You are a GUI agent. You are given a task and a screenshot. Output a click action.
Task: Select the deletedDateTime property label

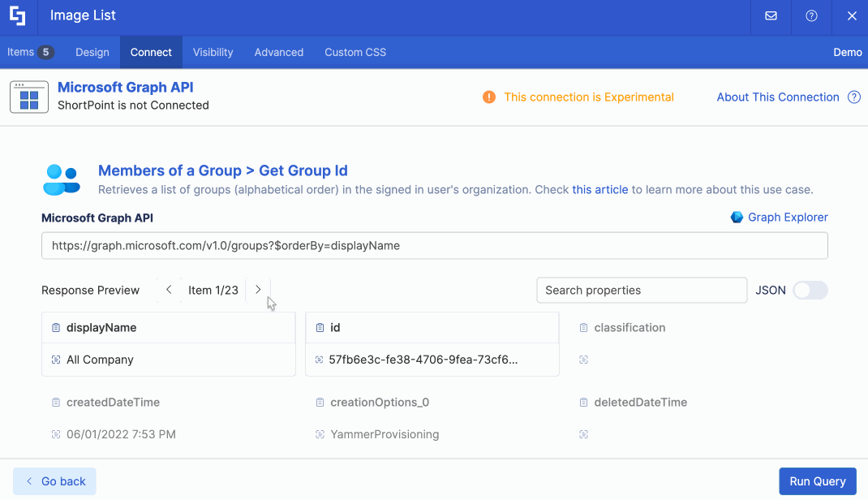(641, 403)
